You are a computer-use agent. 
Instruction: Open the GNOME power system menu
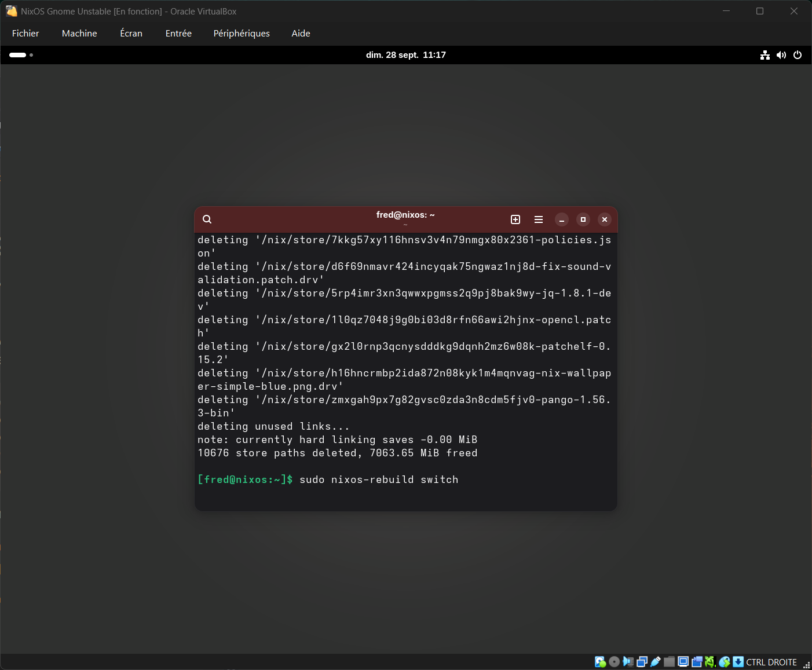coord(798,55)
